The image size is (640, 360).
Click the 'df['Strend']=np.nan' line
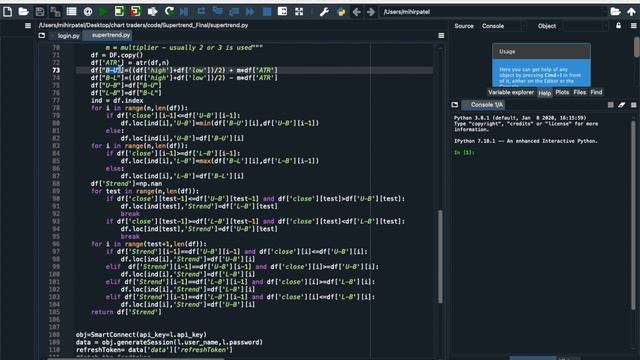click(x=126, y=184)
